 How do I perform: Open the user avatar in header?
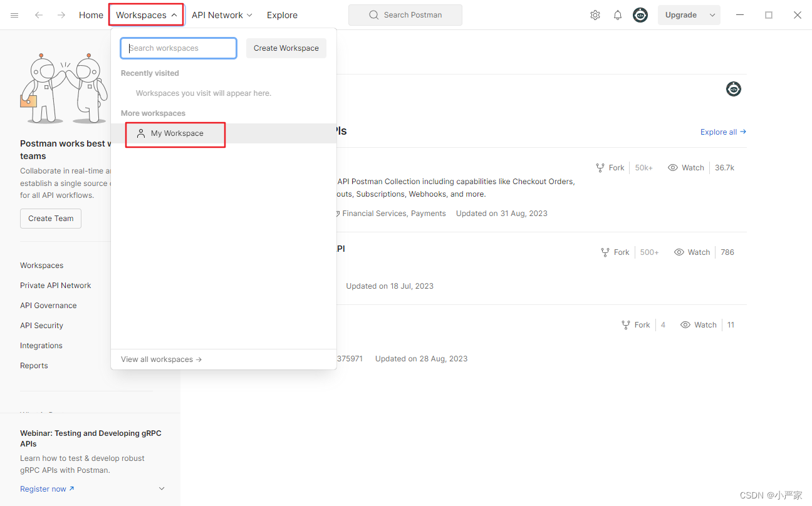pyautogui.click(x=640, y=15)
